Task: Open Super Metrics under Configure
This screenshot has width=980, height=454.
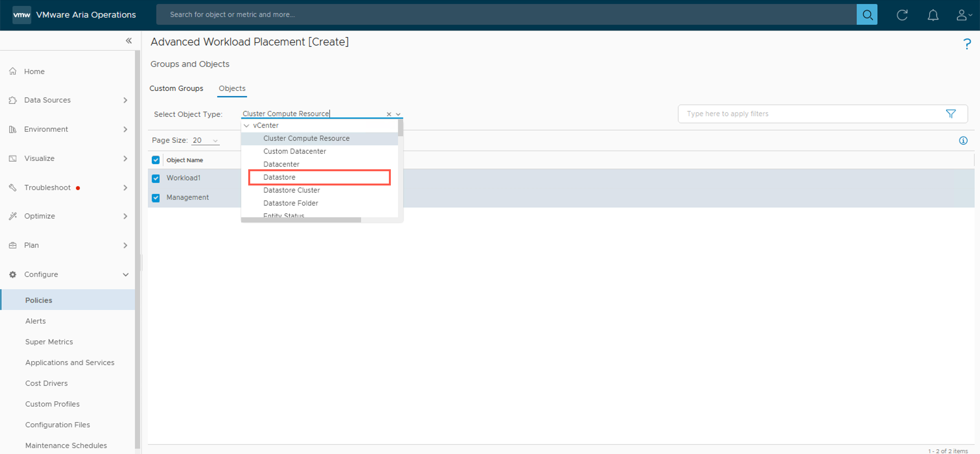Action: (49, 342)
